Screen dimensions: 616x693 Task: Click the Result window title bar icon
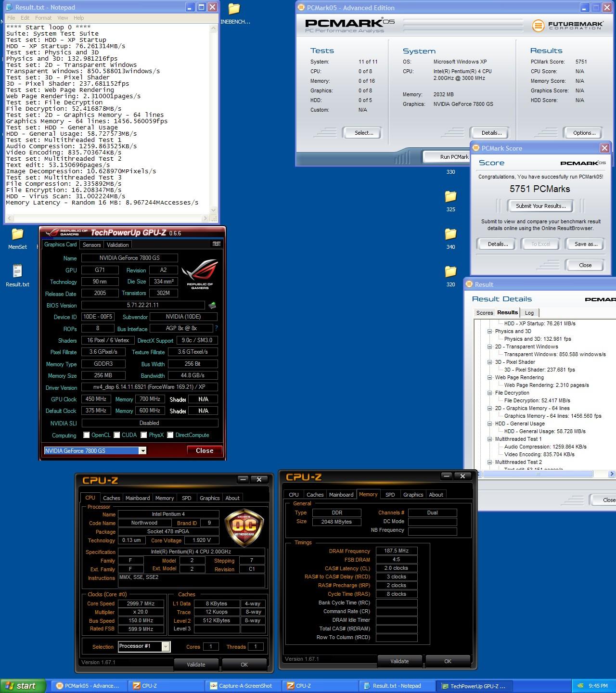469,284
